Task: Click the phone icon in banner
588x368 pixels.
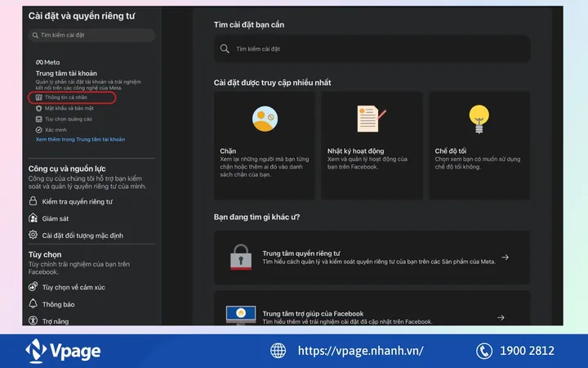Action: click(484, 351)
